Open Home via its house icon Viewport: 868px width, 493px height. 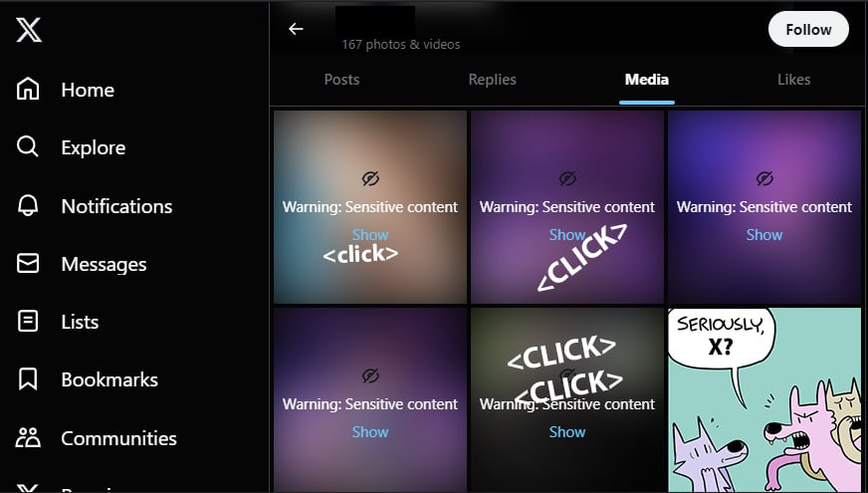point(28,90)
